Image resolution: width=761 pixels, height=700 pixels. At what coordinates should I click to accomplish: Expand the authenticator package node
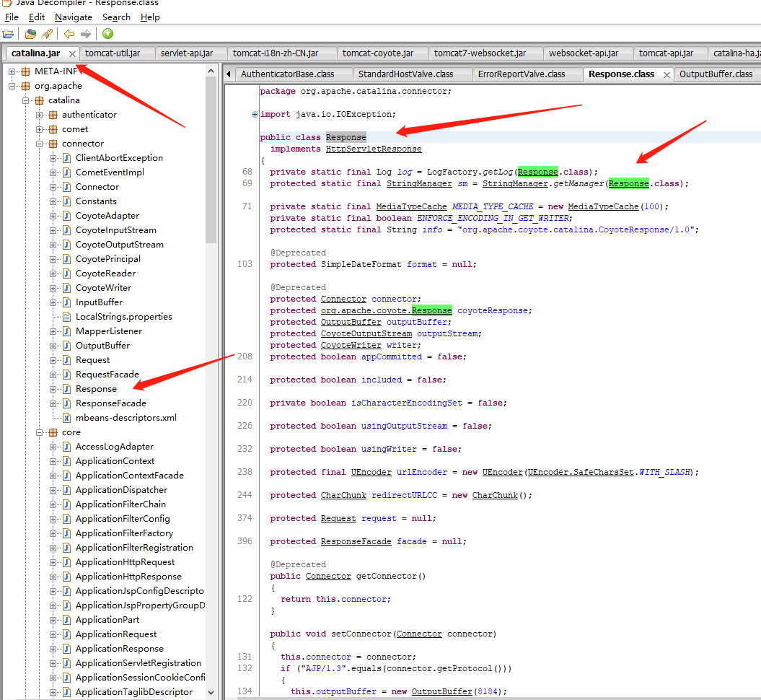click(39, 115)
